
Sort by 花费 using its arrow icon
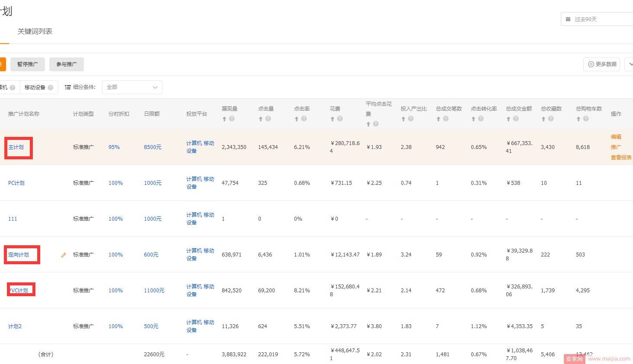pyautogui.click(x=332, y=119)
